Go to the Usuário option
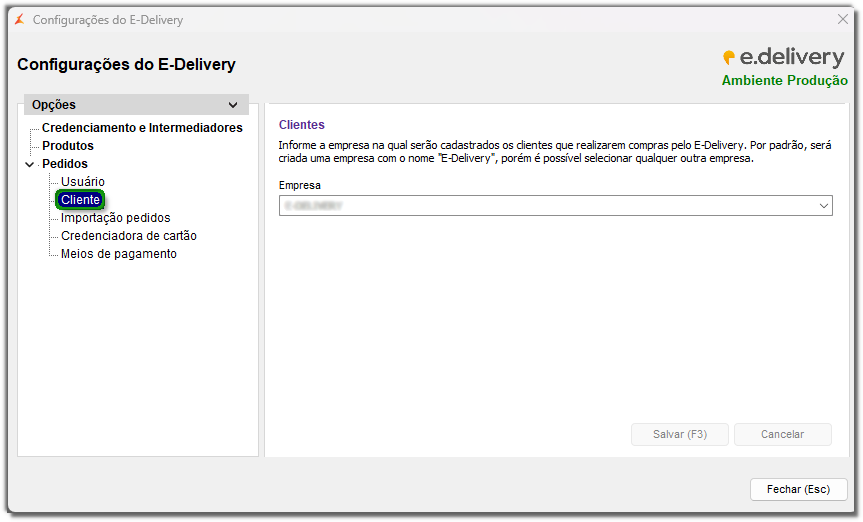This screenshot has width=863, height=522. point(83,182)
